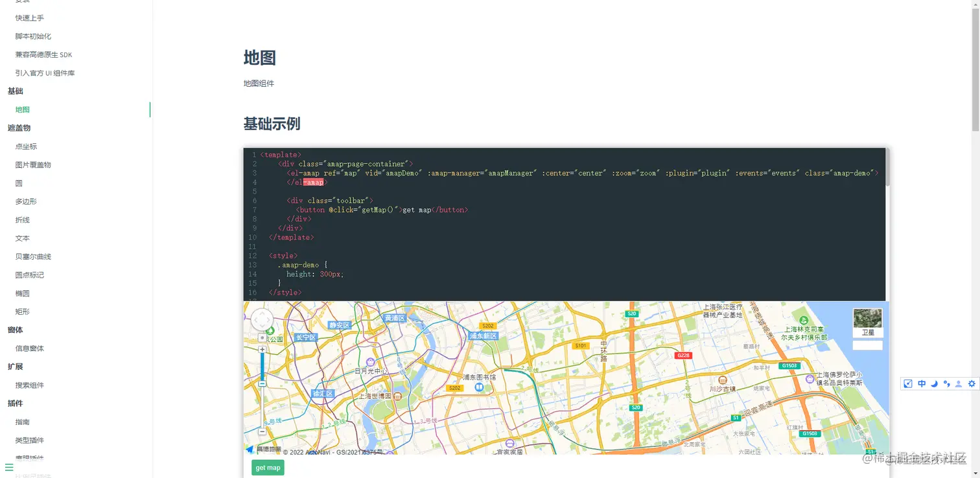Click the code block vertical scrollbar
Image resolution: width=980 pixels, height=478 pixels.
coord(887,167)
